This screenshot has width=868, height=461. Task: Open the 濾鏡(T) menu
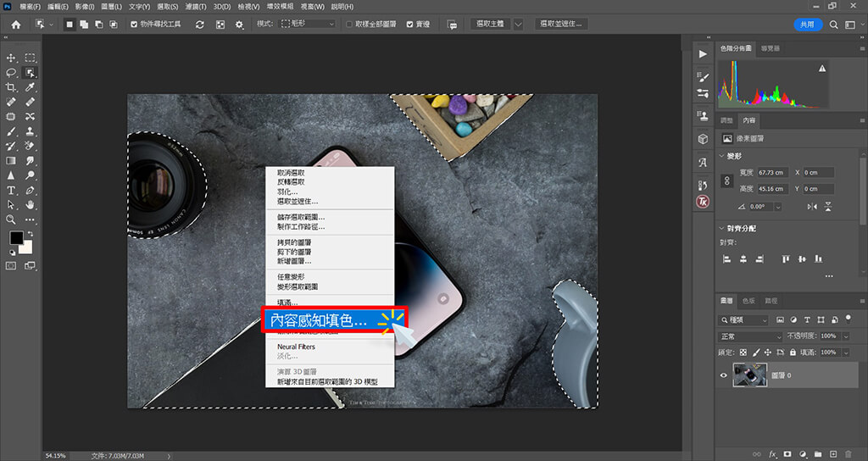tap(196, 7)
